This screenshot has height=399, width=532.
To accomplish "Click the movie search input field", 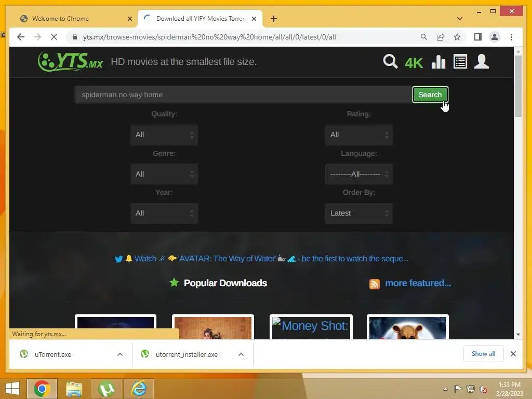I will pyautogui.click(x=243, y=95).
